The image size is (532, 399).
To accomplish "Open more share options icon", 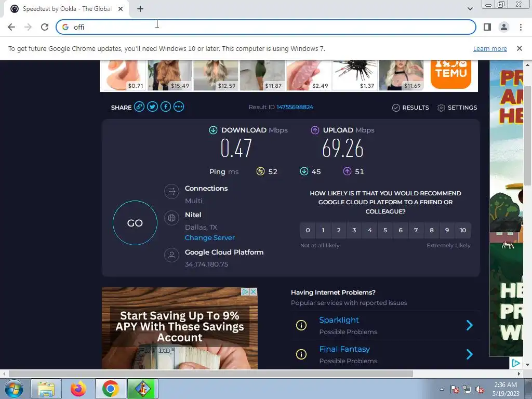I will (x=179, y=107).
